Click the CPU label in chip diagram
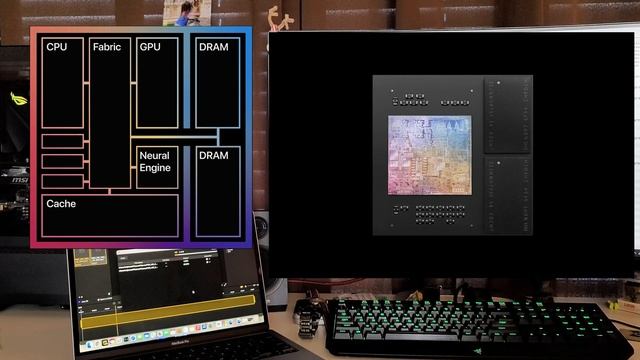The height and width of the screenshot is (360, 640). point(56,47)
